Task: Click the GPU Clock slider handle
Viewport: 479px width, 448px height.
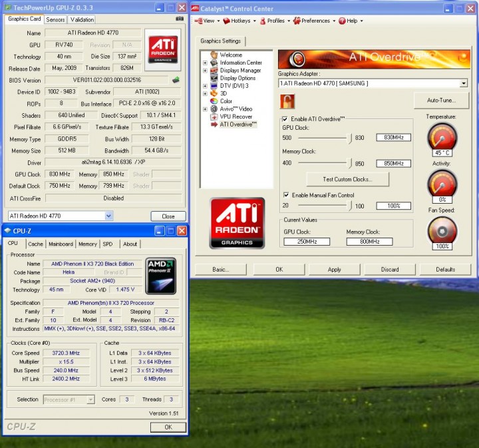Action: (350, 138)
